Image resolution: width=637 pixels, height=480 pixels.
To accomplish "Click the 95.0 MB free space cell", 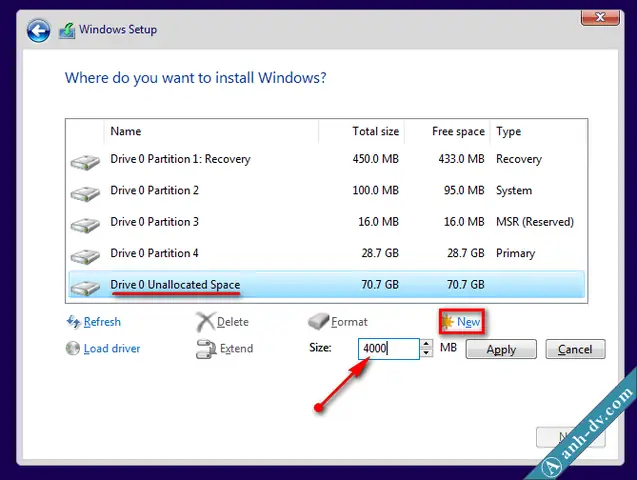I will pyautogui.click(x=464, y=190).
